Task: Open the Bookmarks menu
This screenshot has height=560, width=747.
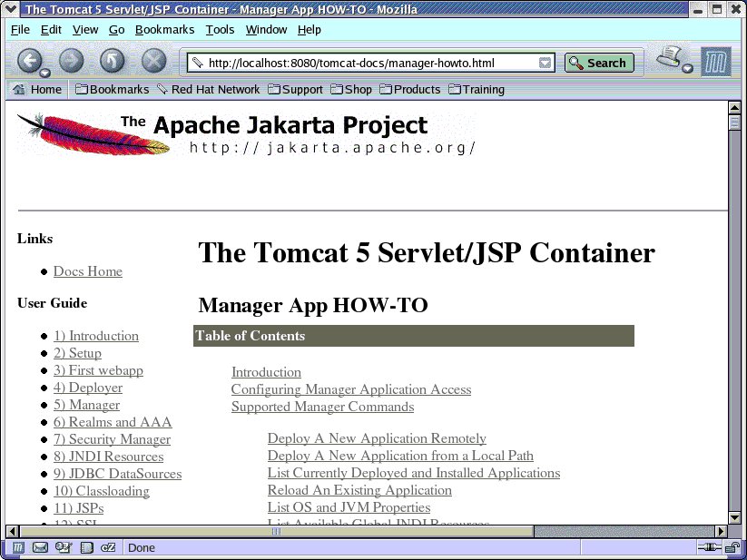Action: [x=165, y=30]
